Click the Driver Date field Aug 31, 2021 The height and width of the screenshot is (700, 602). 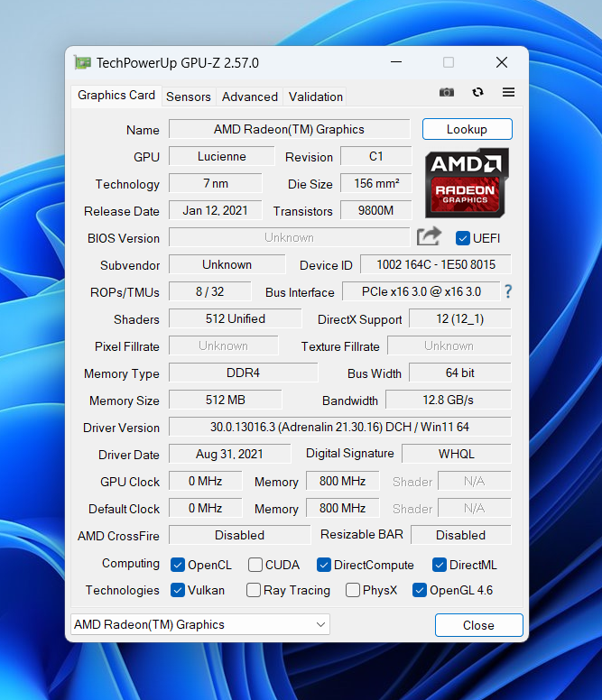229,454
